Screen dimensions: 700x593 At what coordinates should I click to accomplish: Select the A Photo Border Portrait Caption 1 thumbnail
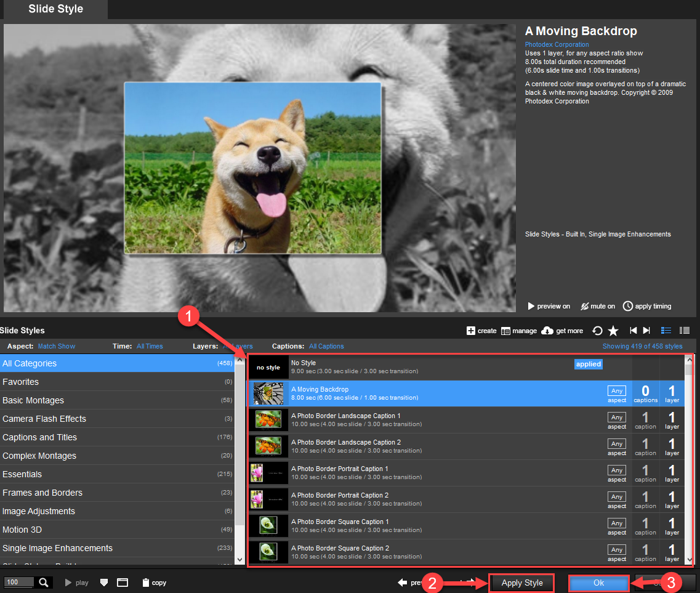click(x=268, y=473)
